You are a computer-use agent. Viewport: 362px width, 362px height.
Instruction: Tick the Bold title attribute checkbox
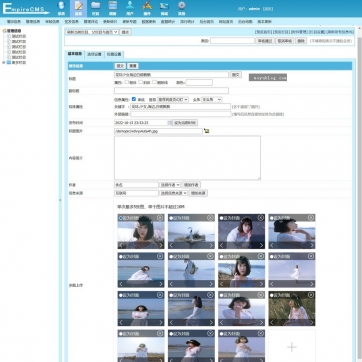point(127,82)
